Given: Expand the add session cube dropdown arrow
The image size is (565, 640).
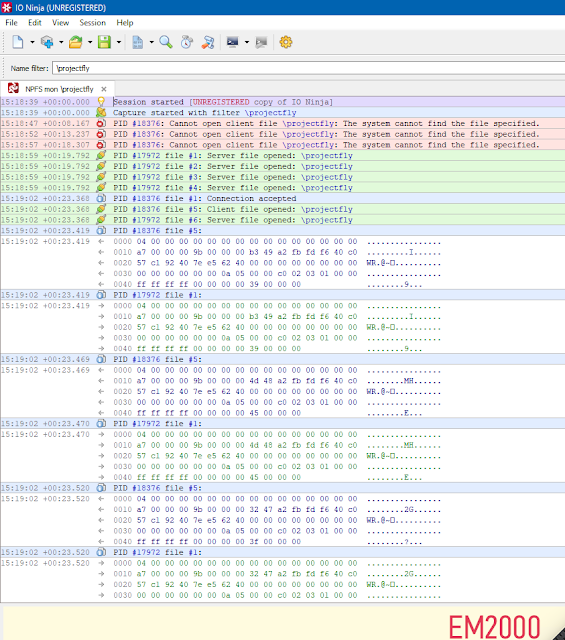Looking at the screenshot, I should coord(61,42).
